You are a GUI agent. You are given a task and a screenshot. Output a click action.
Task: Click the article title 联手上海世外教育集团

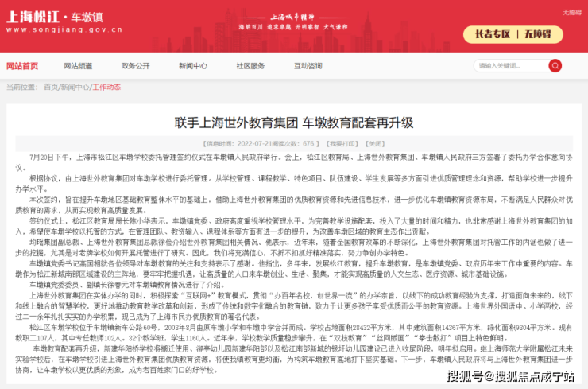pos(294,123)
